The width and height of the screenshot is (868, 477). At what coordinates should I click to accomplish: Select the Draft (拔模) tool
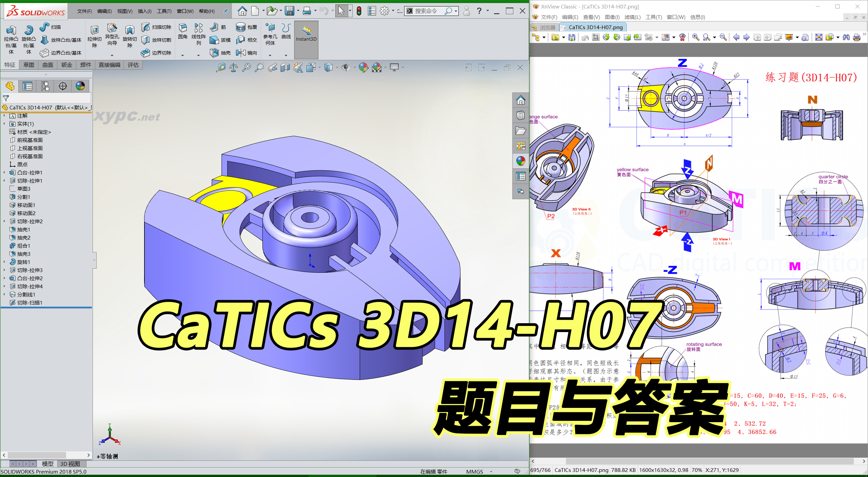(220, 40)
